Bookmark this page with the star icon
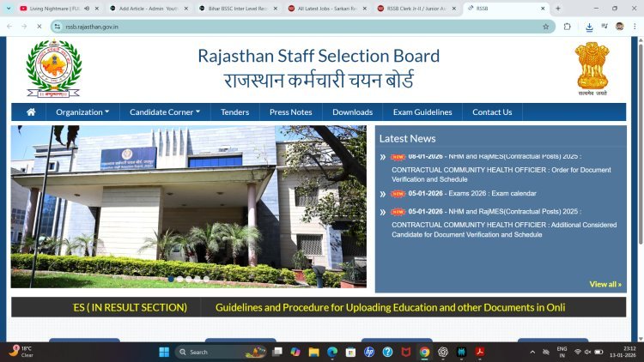 [546, 27]
